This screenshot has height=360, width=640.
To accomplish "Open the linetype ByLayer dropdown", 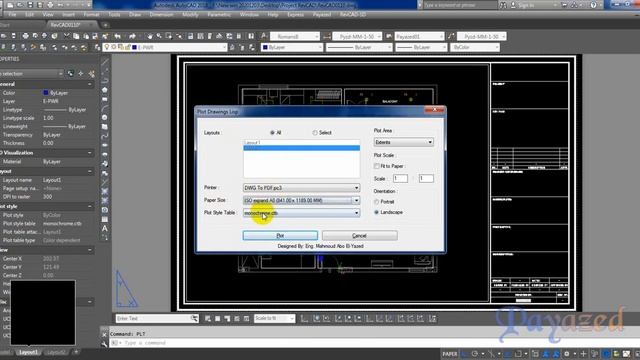I will [x=359, y=47].
